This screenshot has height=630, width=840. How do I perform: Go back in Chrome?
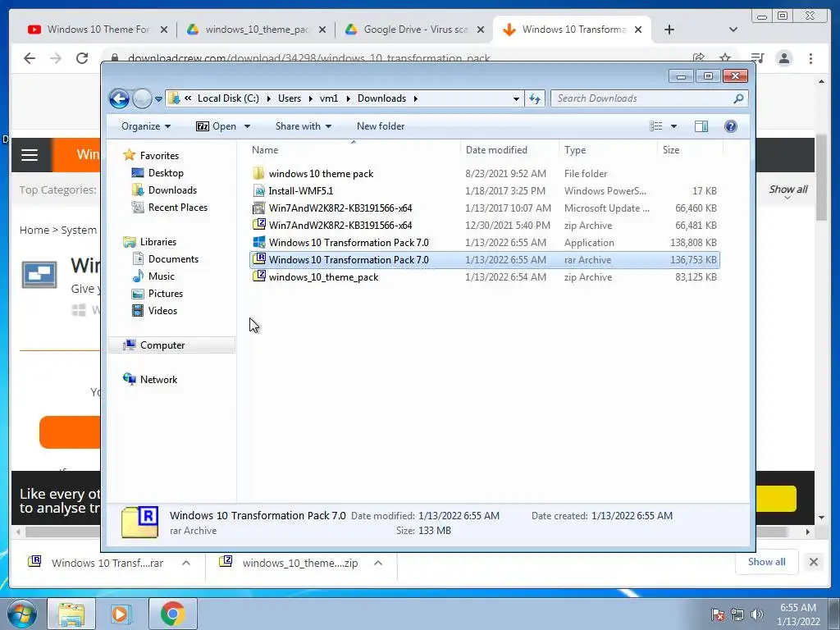pos(30,58)
